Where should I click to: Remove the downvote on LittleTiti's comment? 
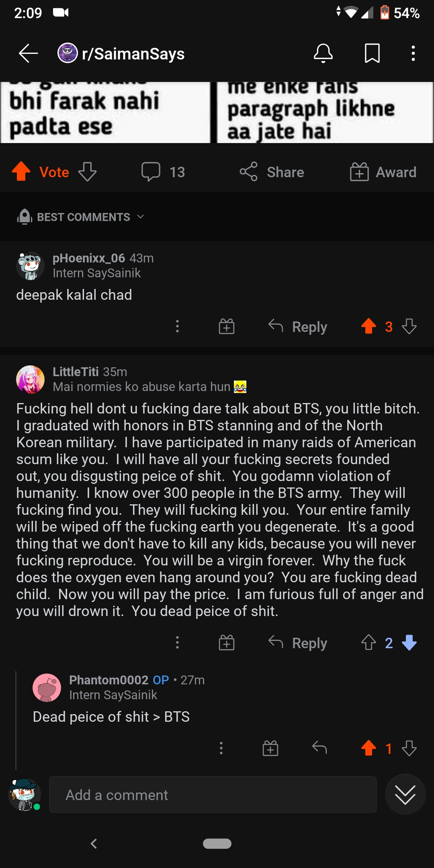(409, 643)
